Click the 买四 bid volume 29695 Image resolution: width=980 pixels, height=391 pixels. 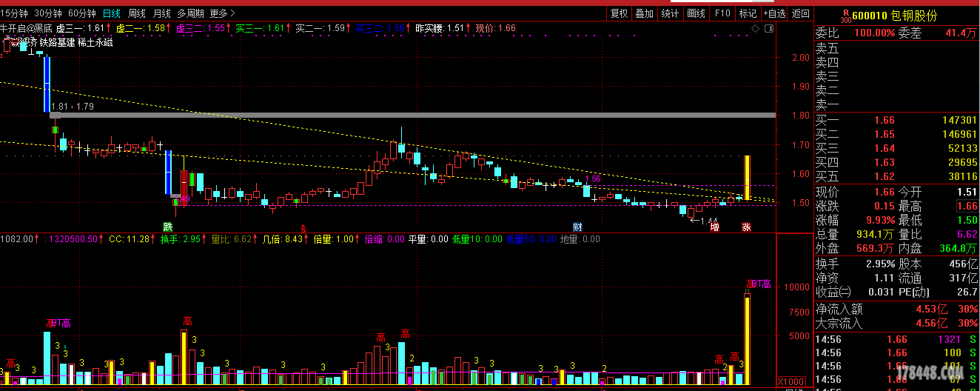[x=962, y=162]
